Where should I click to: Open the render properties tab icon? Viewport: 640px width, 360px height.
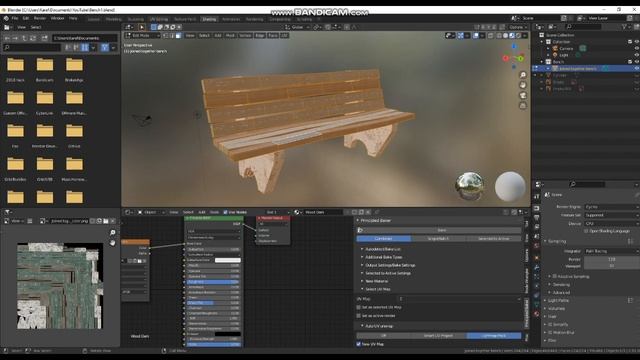point(537,208)
